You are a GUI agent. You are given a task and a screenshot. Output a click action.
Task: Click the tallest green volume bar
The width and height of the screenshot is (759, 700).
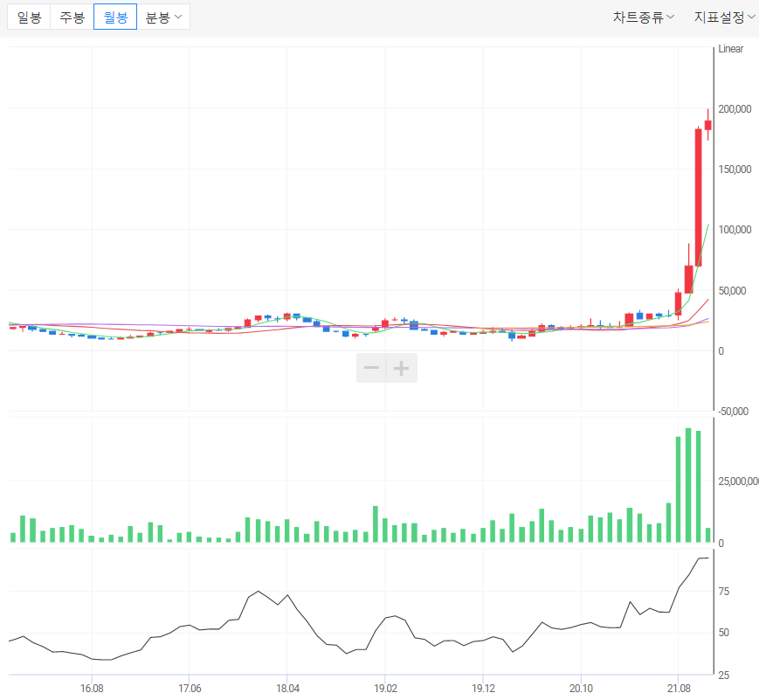click(x=688, y=485)
